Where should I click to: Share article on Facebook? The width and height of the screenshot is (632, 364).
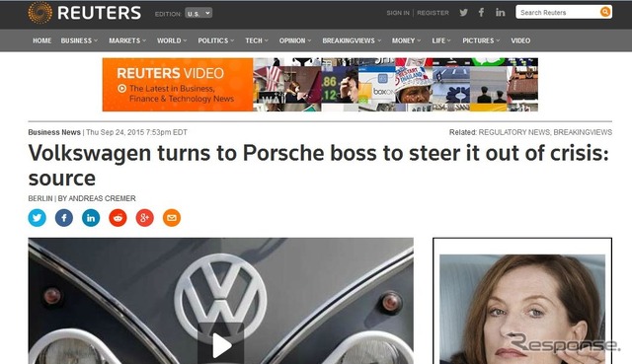(x=64, y=218)
